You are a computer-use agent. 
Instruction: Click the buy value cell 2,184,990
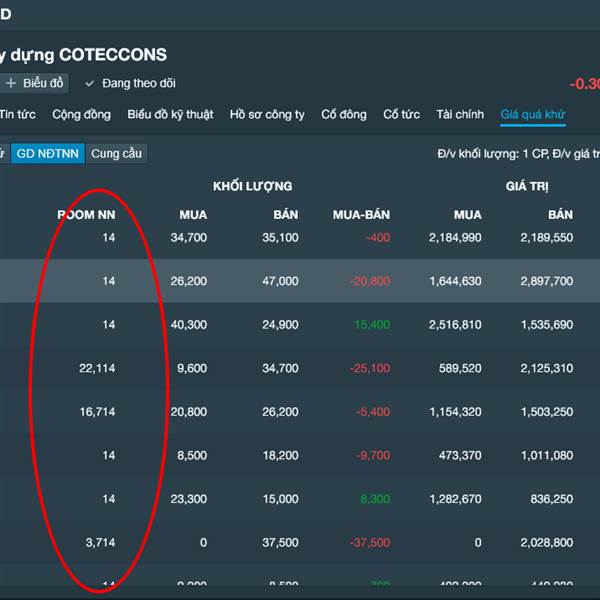(x=455, y=238)
